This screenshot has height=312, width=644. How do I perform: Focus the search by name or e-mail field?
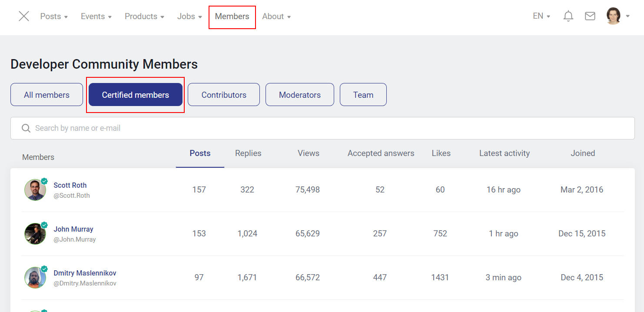point(322,128)
